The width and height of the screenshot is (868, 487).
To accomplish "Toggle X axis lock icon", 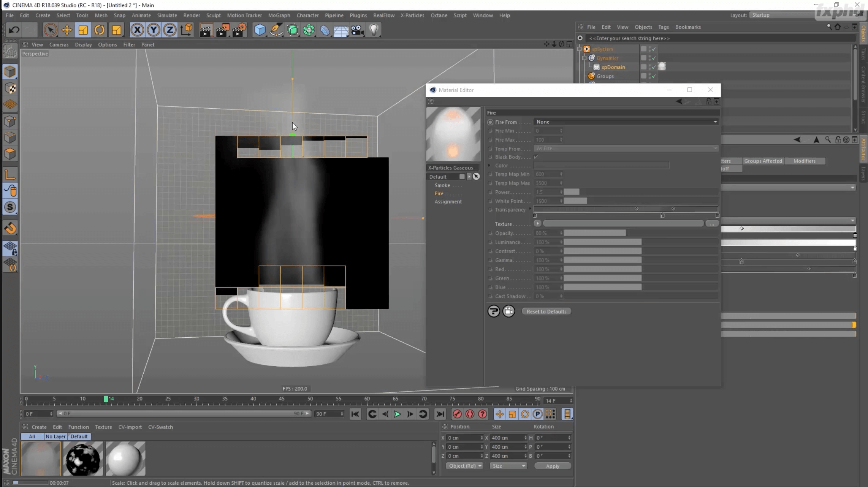I will (137, 30).
